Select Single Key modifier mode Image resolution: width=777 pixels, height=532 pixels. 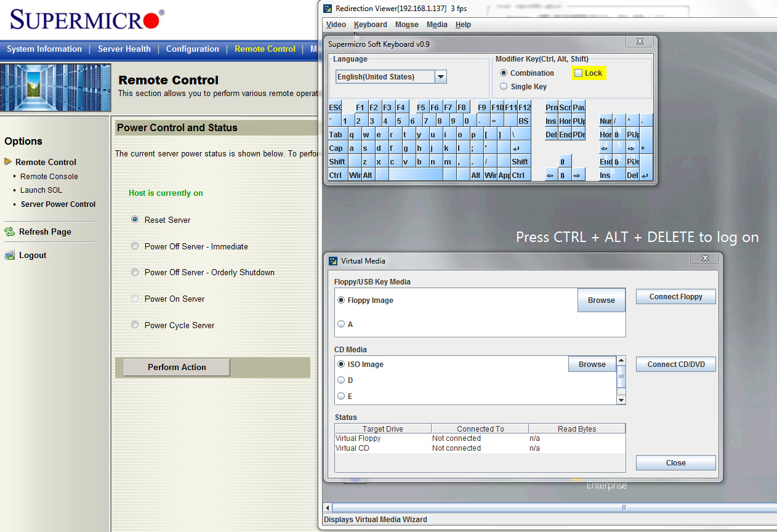tap(504, 86)
